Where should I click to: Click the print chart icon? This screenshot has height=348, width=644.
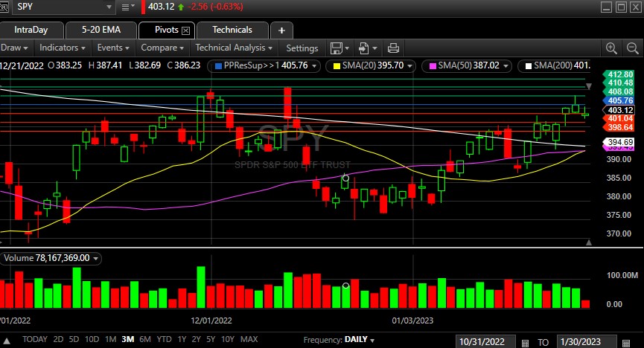click(392, 48)
